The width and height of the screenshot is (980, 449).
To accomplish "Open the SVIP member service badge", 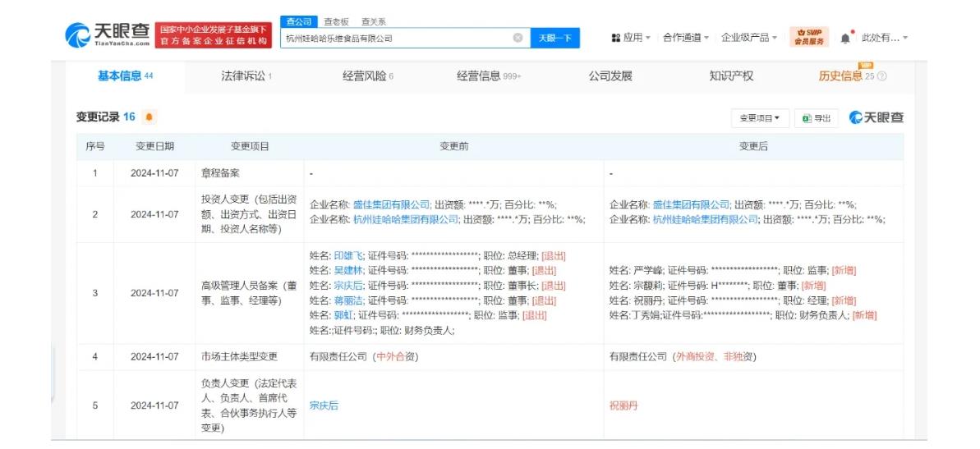I will pyautogui.click(x=809, y=37).
